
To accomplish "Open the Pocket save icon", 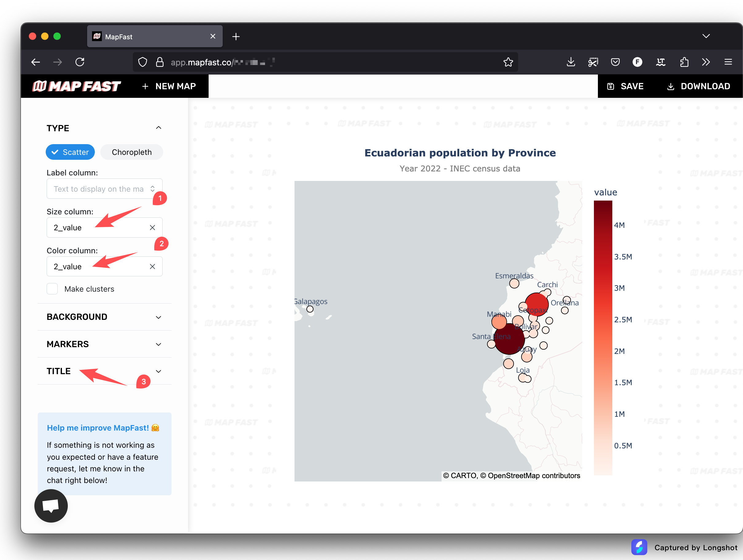I will click(615, 62).
